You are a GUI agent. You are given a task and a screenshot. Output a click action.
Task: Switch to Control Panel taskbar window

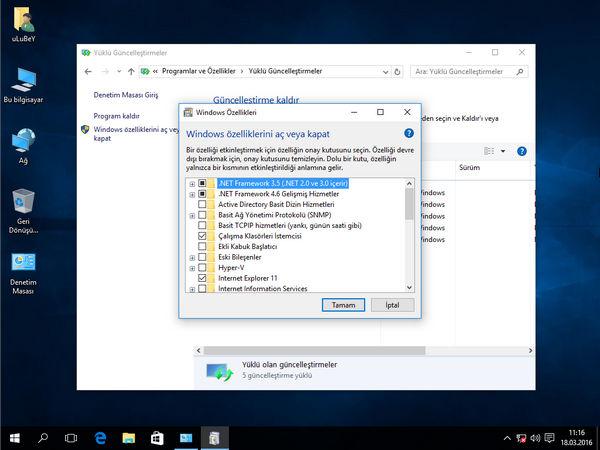pyautogui.click(x=186, y=439)
